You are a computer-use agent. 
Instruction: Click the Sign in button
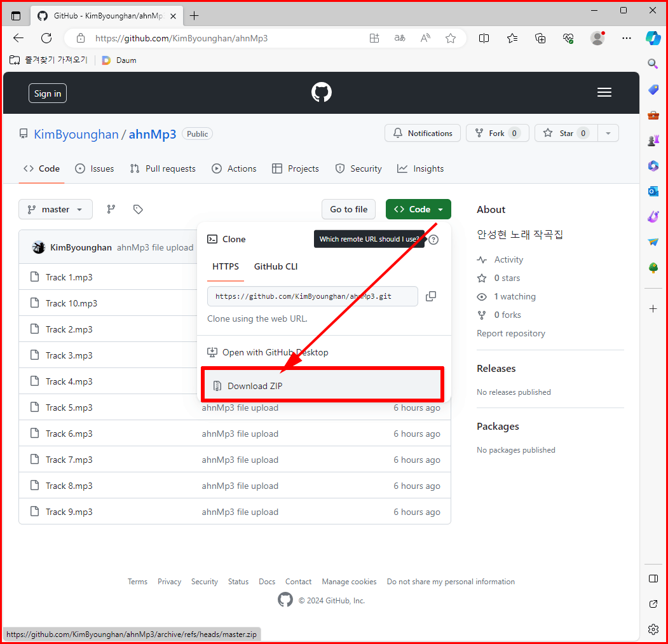pos(48,93)
